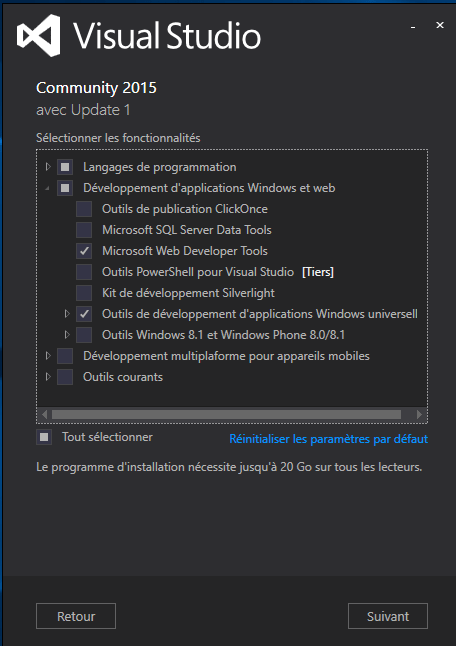Toggle Développement d'applications Windows et web checkbox

[65, 188]
